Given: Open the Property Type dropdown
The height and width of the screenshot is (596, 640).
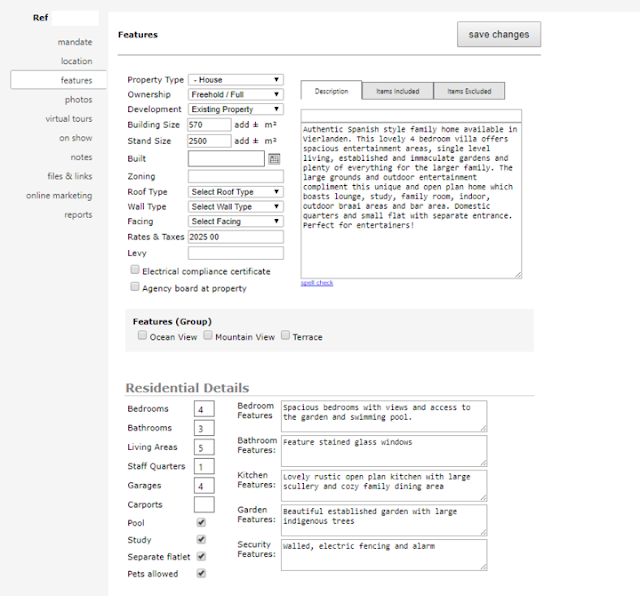Looking at the screenshot, I should pos(236,80).
